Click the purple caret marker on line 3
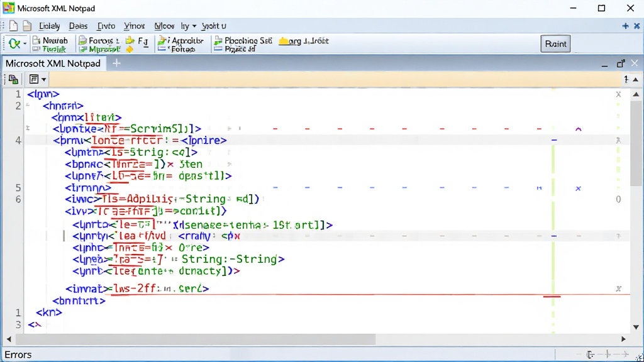Screen dimensions: 644x362 (x=579, y=129)
